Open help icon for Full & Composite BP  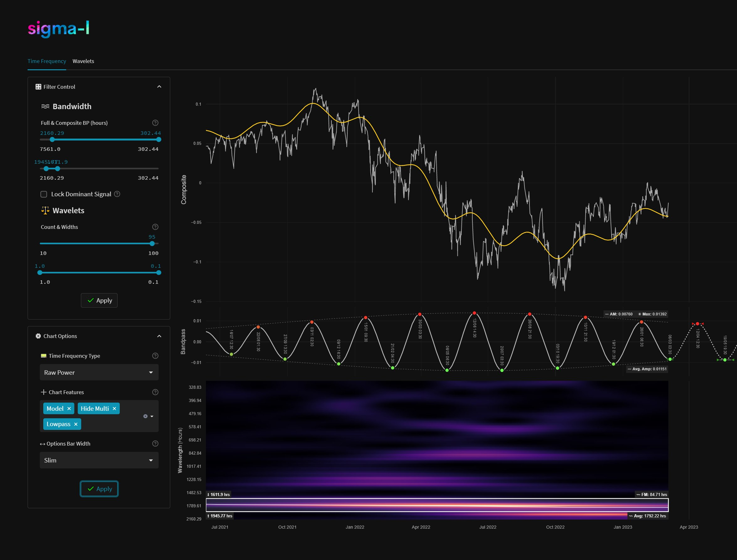pos(155,123)
